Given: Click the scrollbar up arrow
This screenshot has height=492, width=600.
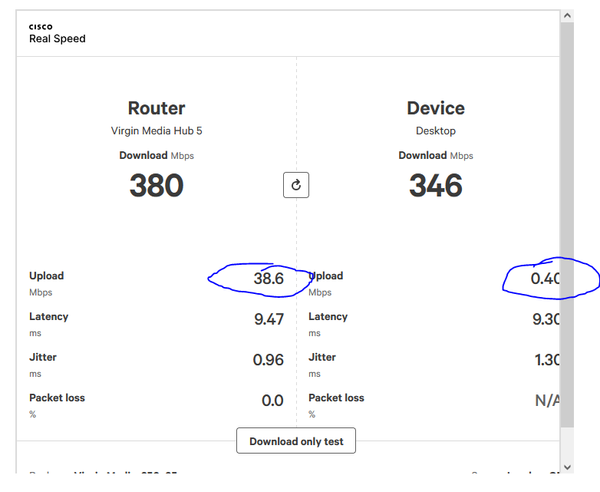Looking at the screenshot, I should (567, 16).
